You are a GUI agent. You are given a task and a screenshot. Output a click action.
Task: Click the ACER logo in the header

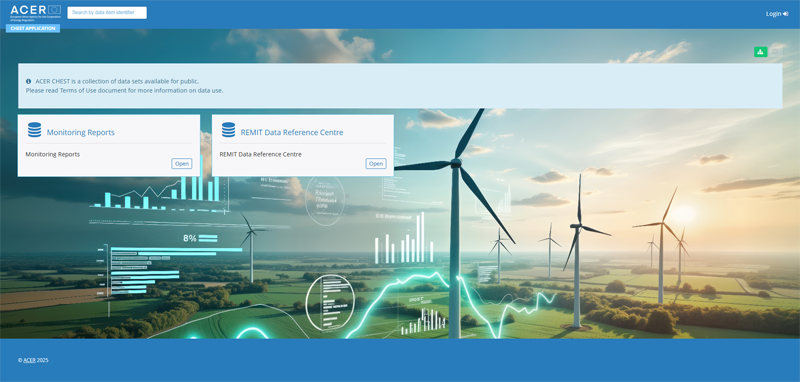click(35, 13)
